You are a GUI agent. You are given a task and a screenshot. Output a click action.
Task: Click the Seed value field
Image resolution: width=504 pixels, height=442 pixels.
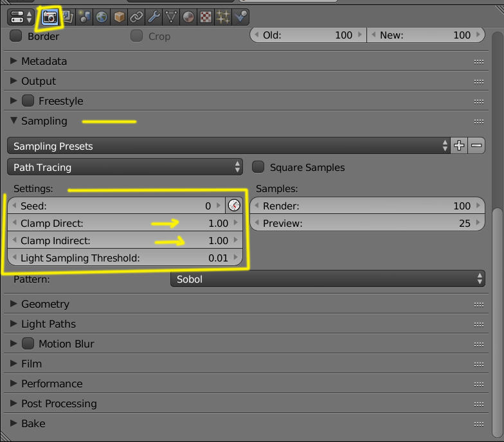pyautogui.click(x=116, y=206)
